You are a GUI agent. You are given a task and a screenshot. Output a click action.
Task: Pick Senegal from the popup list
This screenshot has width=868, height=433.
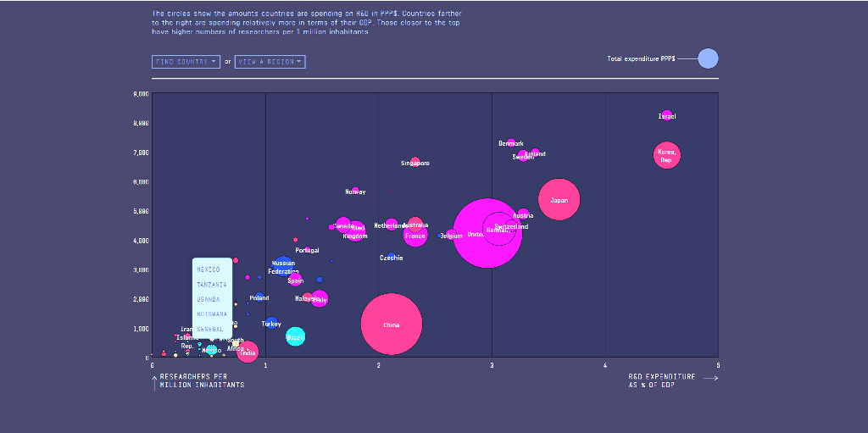tap(210, 329)
